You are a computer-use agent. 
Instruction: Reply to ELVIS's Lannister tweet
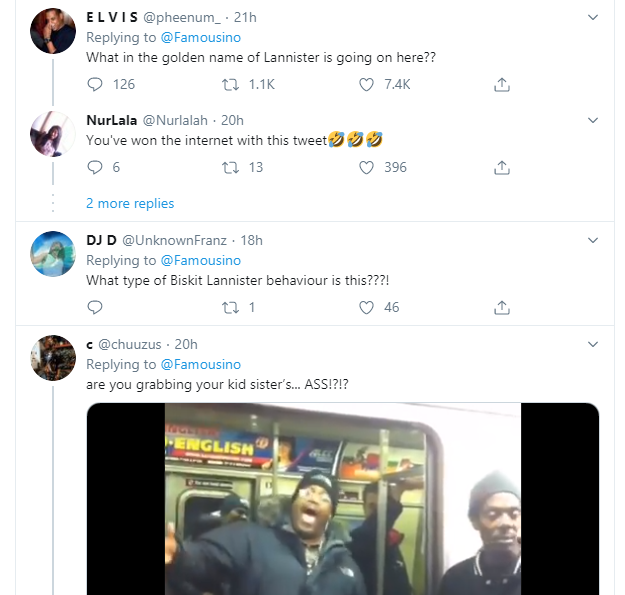click(95, 85)
